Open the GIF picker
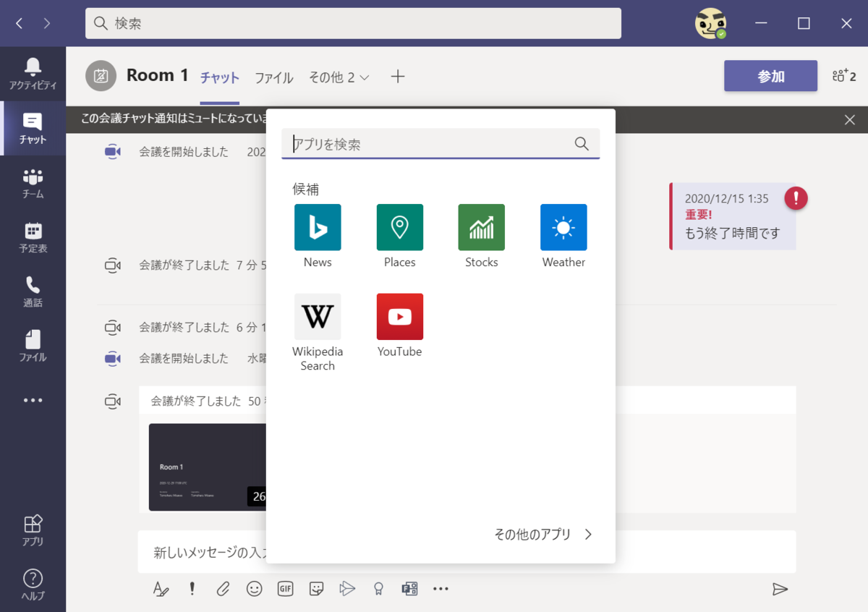The height and width of the screenshot is (612, 868). point(285,589)
